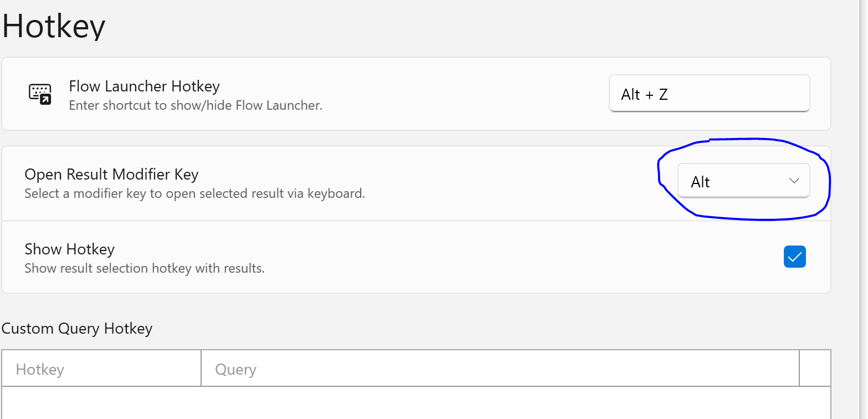Image resolution: width=868 pixels, height=419 pixels.
Task: Click blank space in the Show Hotkey row
Action: tap(499, 258)
